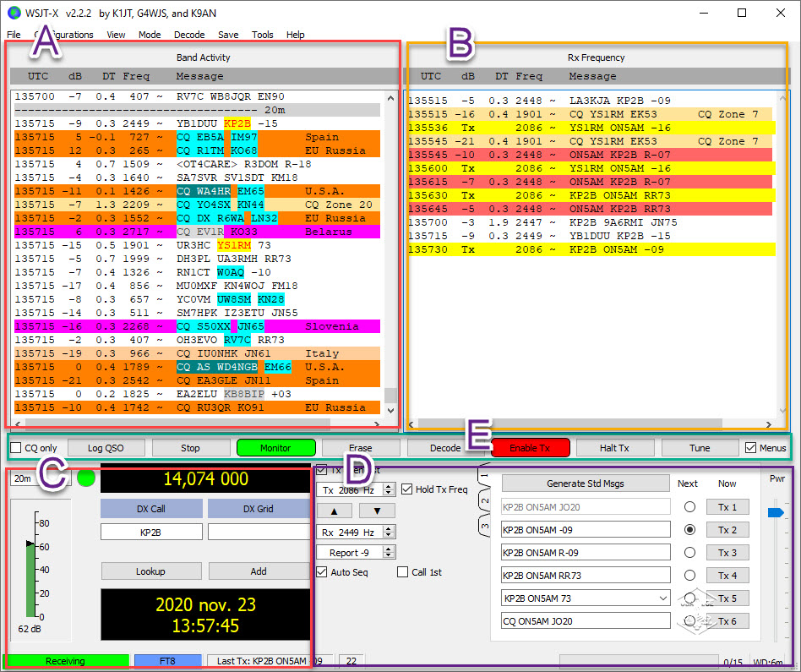This screenshot has width=801, height=672.
Task: Open the Save menu
Action: pyautogui.click(x=228, y=35)
